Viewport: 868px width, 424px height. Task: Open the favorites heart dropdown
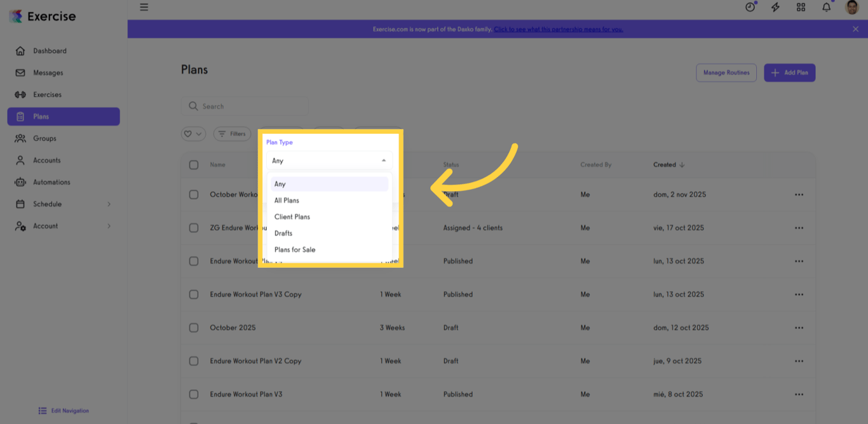(x=193, y=134)
